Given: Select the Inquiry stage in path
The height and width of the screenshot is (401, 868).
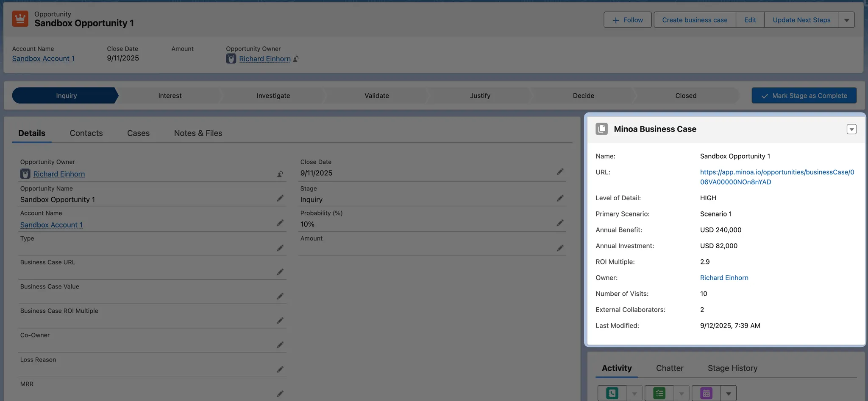Looking at the screenshot, I should click(66, 95).
